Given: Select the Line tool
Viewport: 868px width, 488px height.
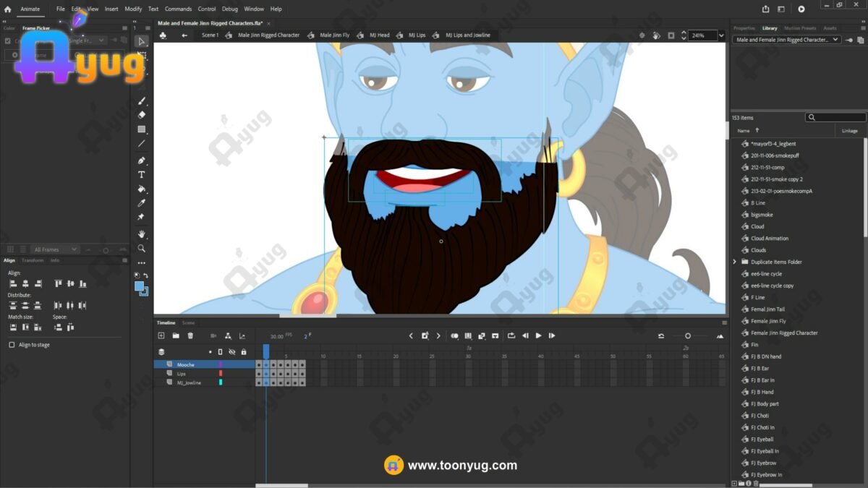Looking at the screenshot, I should pyautogui.click(x=142, y=144).
